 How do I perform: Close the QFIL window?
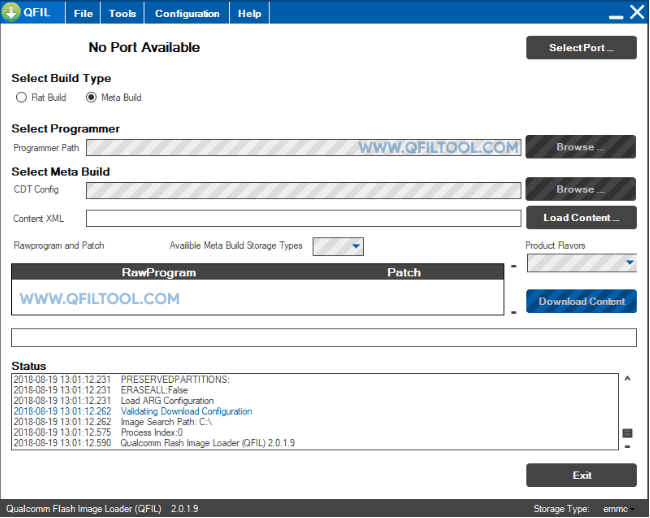(637, 12)
